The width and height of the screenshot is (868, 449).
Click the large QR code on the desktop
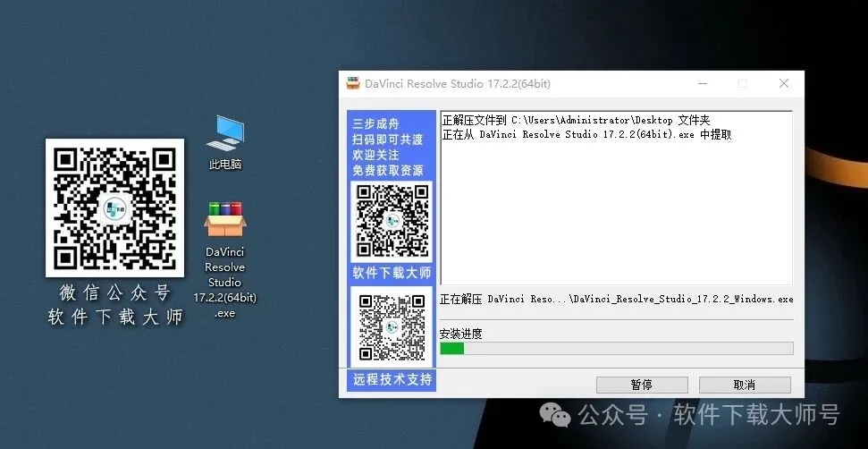(x=114, y=208)
